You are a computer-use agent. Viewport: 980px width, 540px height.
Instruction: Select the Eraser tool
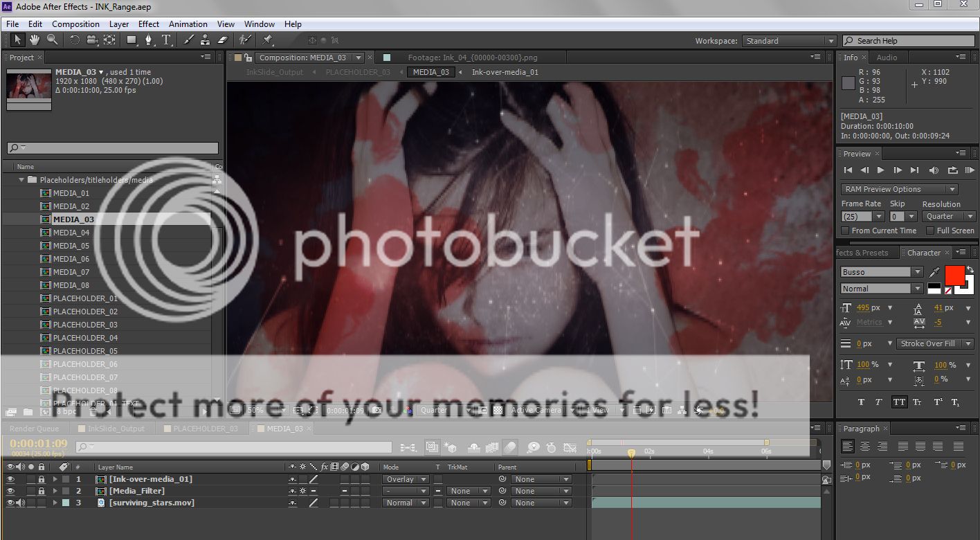coord(223,40)
